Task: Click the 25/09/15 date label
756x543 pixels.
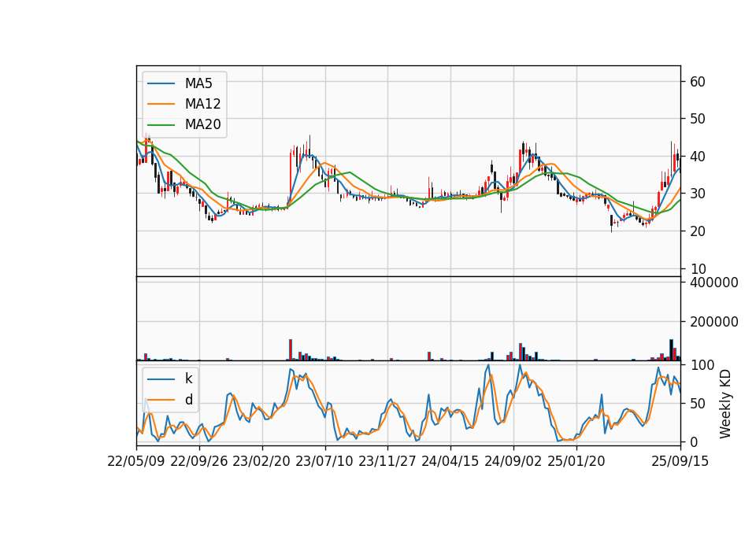Action: 680,461
